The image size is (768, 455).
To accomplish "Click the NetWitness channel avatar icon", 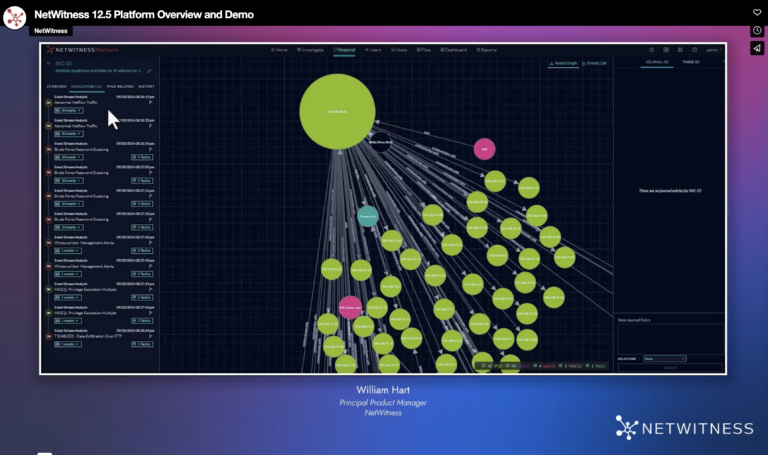I will pyautogui.click(x=15, y=16).
